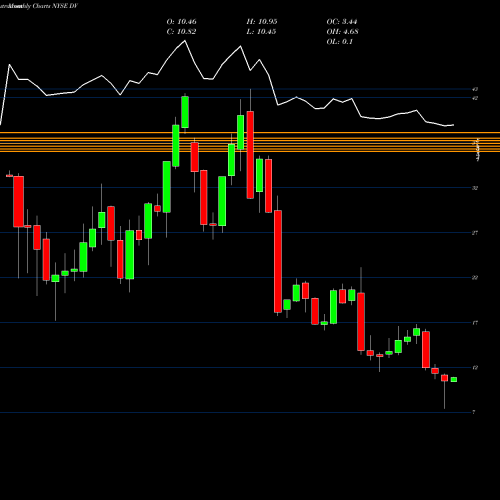
Task: Click the price axis label 47
Action: coord(475,89)
